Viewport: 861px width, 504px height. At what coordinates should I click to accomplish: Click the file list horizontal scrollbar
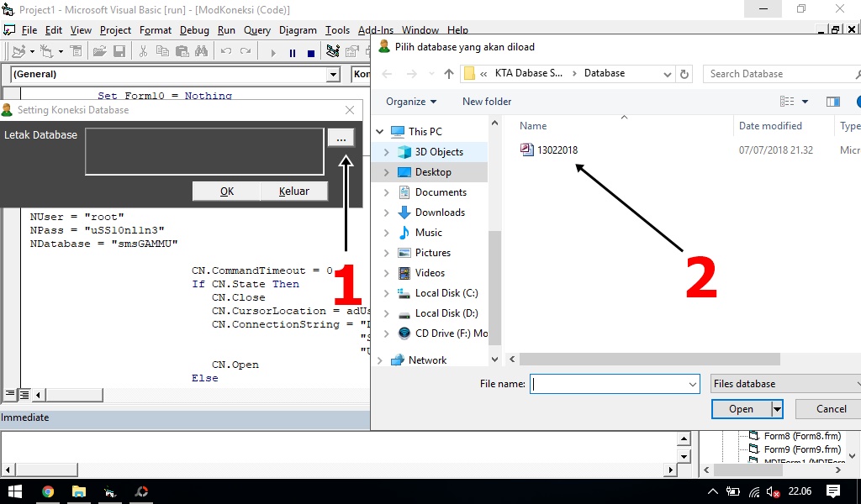(650, 360)
